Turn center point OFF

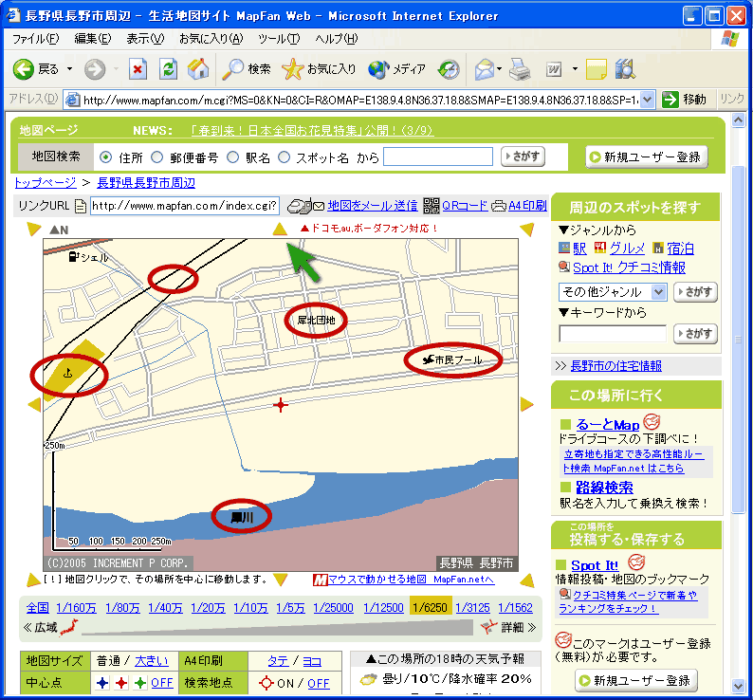click(x=162, y=683)
